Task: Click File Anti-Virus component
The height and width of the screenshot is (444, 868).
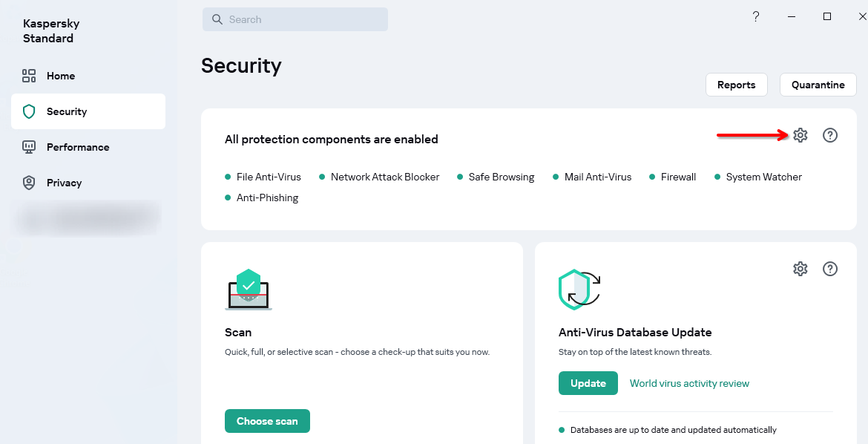Action: [x=263, y=177]
